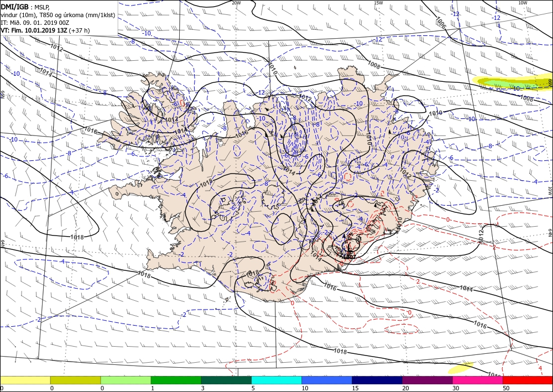The height and width of the screenshot is (392, 553).
Task: Click the "1006" isobar label
Action: coord(441,23)
